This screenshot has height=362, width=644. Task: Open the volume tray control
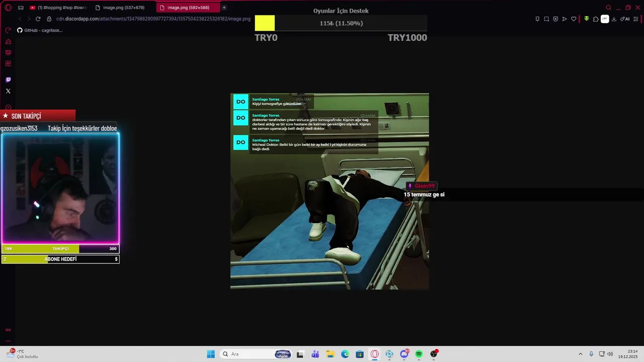[x=610, y=354]
